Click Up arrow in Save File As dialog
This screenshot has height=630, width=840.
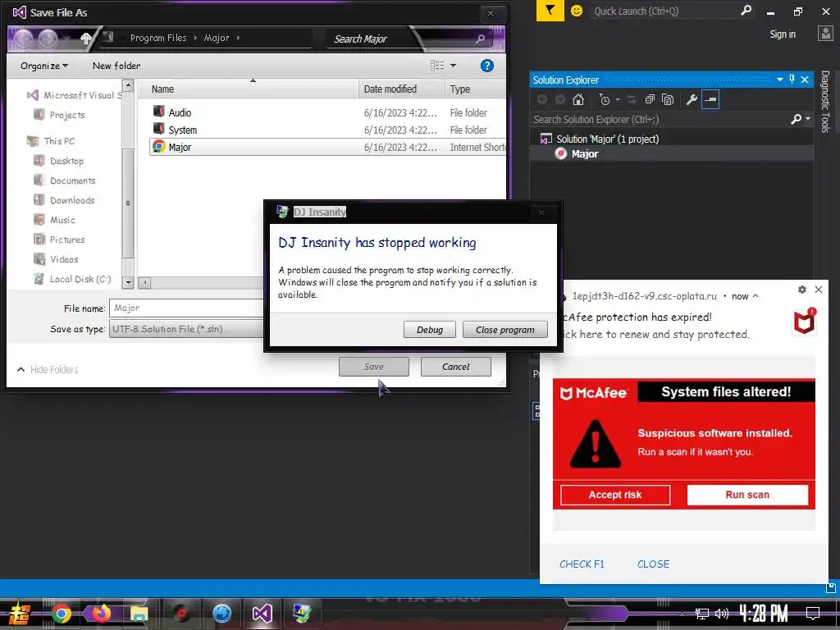tap(85, 38)
